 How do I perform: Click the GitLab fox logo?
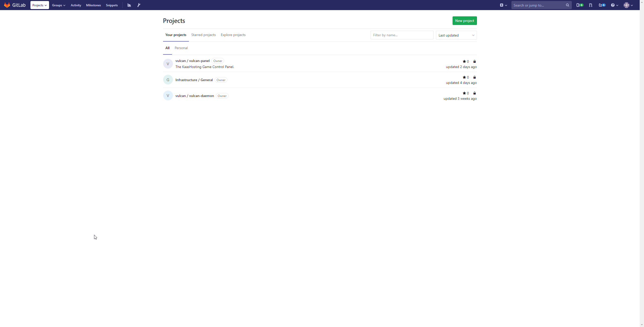(x=7, y=5)
